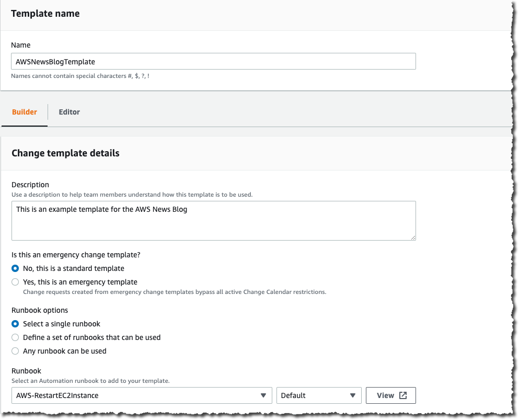This screenshot has width=519, height=420.
Task: Enable 'Select a single runbook' option
Action: (15, 324)
